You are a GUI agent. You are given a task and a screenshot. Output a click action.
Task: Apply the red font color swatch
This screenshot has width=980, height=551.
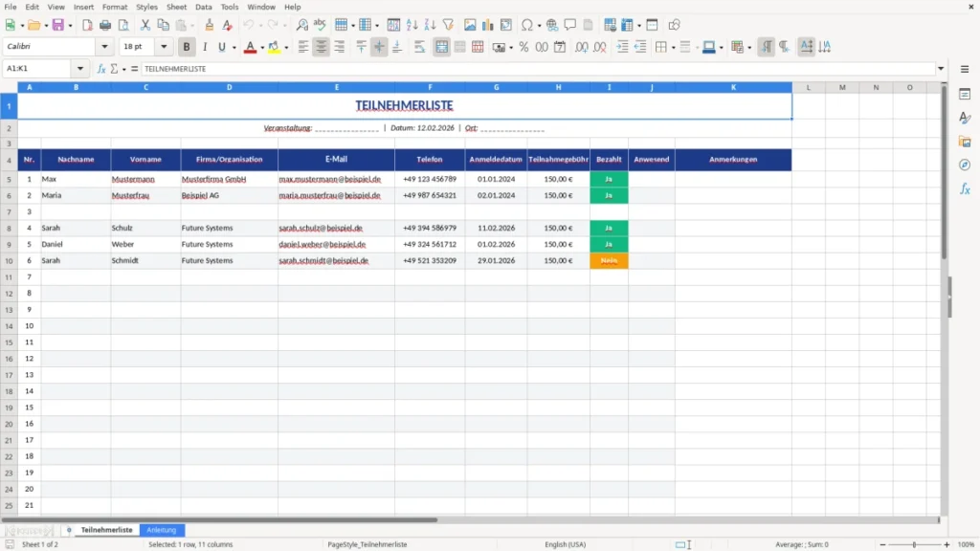point(250,47)
